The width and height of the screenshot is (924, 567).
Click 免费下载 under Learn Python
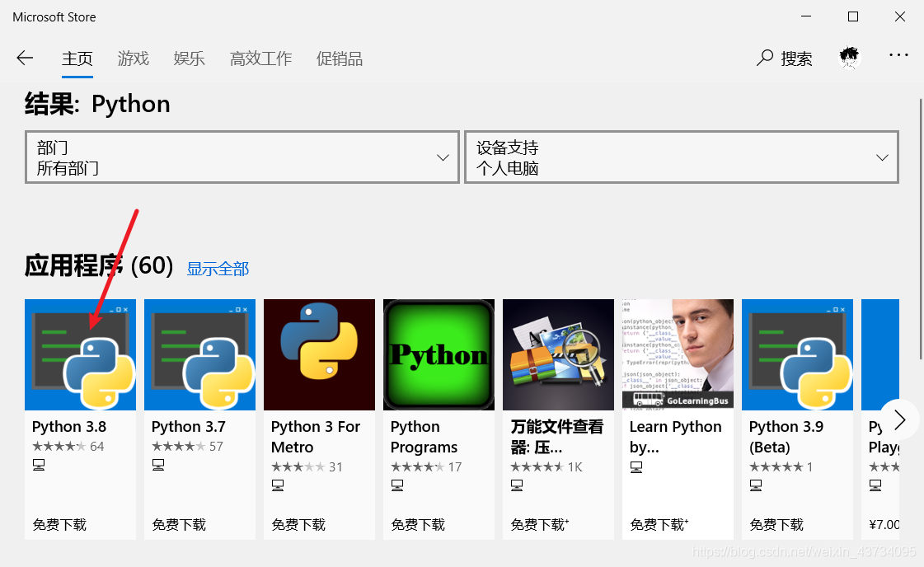pyautogui.click(x=659, y=525)
